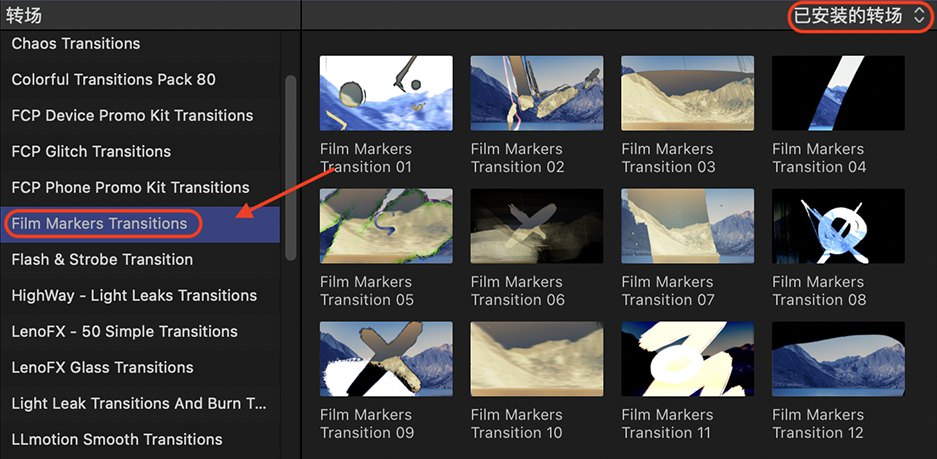Click Film Markers Transition 12 thumbnail
The width and height of the screenshot is (937, 459).
coord(838,359)
